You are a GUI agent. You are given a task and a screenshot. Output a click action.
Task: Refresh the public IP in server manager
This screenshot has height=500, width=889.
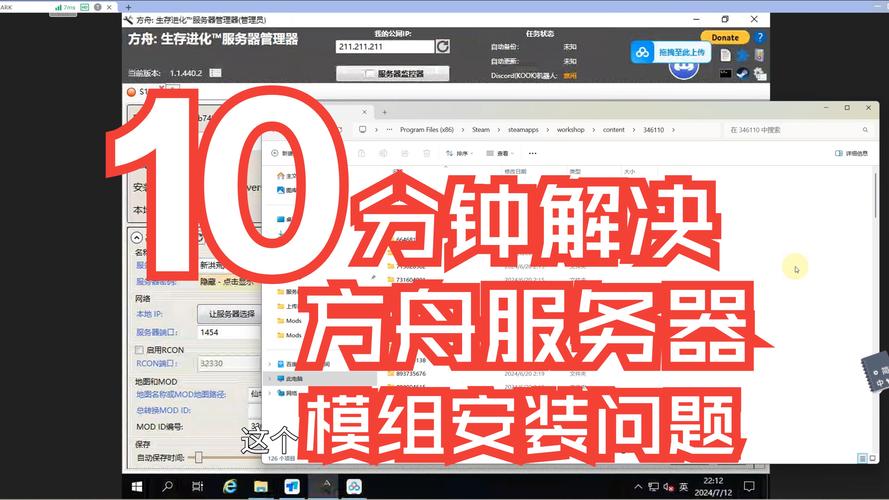[443, 46]
